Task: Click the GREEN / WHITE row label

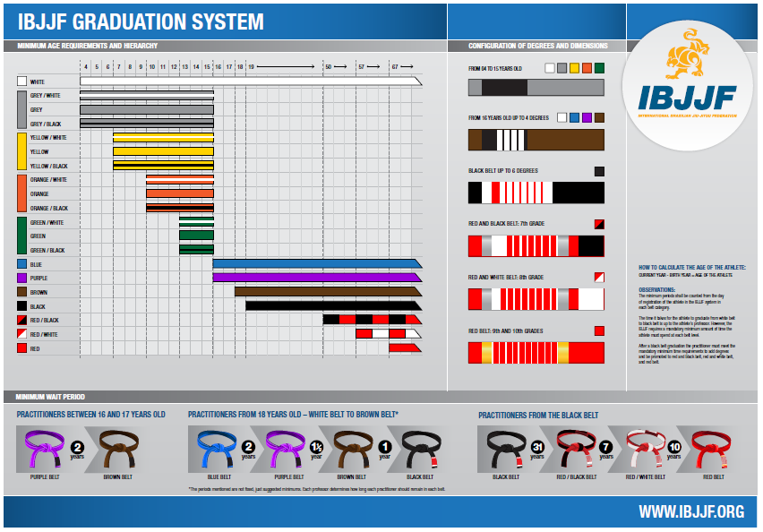Action: (x=47, y=222)
